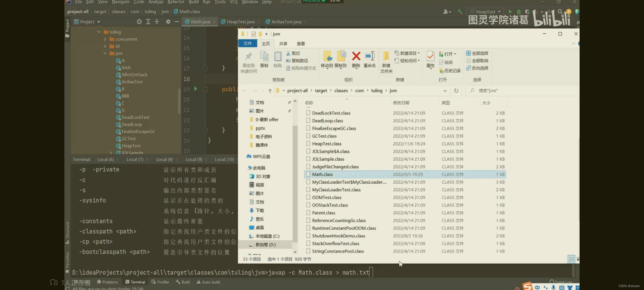Open the Auto-build tool window
This screenshot has height=290, width=644.
pos(208,282)
